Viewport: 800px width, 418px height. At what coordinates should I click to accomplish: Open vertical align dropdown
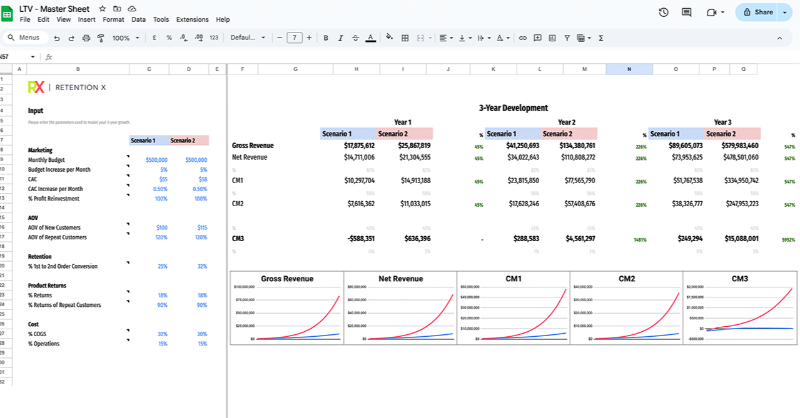pos(464,38)
